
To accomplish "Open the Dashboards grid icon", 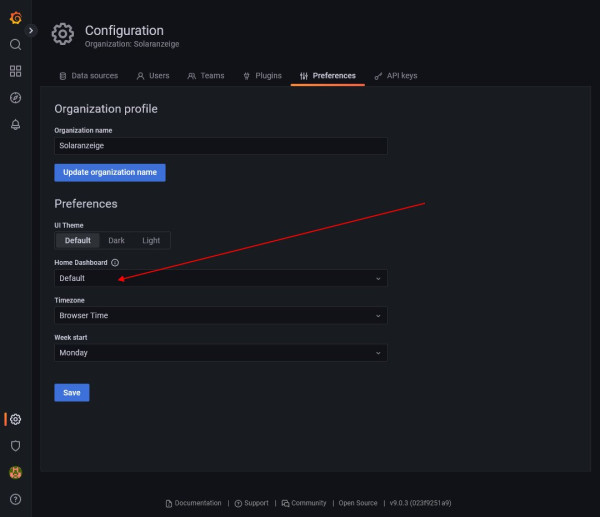I will (15, 71).
